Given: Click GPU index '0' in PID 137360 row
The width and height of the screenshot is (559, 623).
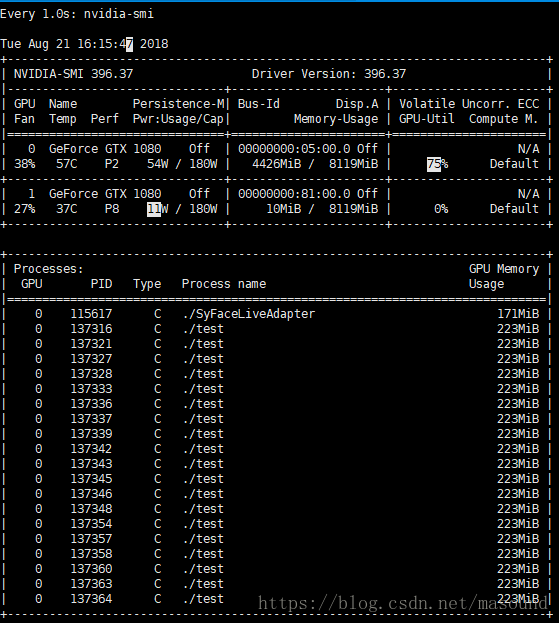Looking at the screenshot, I should (39, 569).
